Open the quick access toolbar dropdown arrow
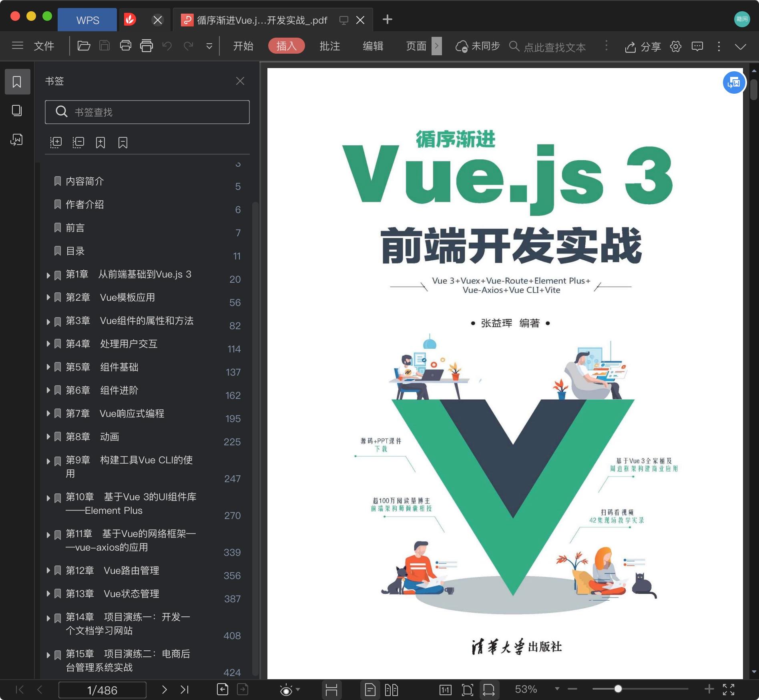Screen dimensions: 759x700 (x=209, y=46)
